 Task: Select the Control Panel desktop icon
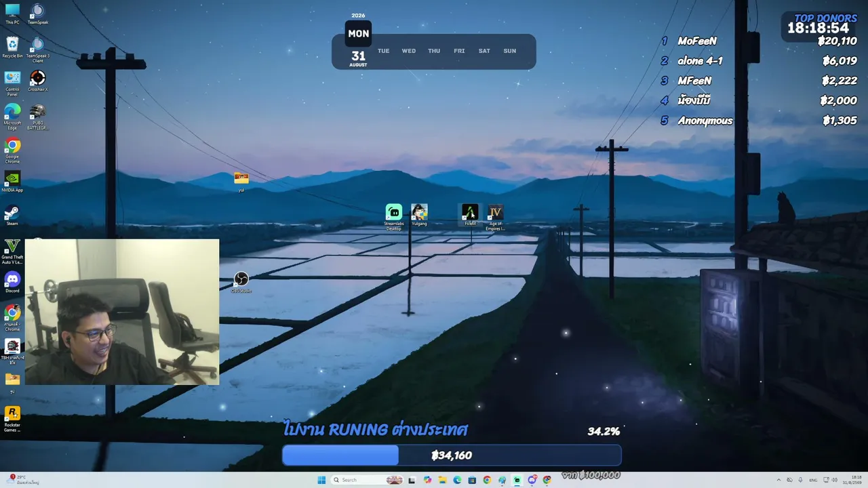pos(12,82)
